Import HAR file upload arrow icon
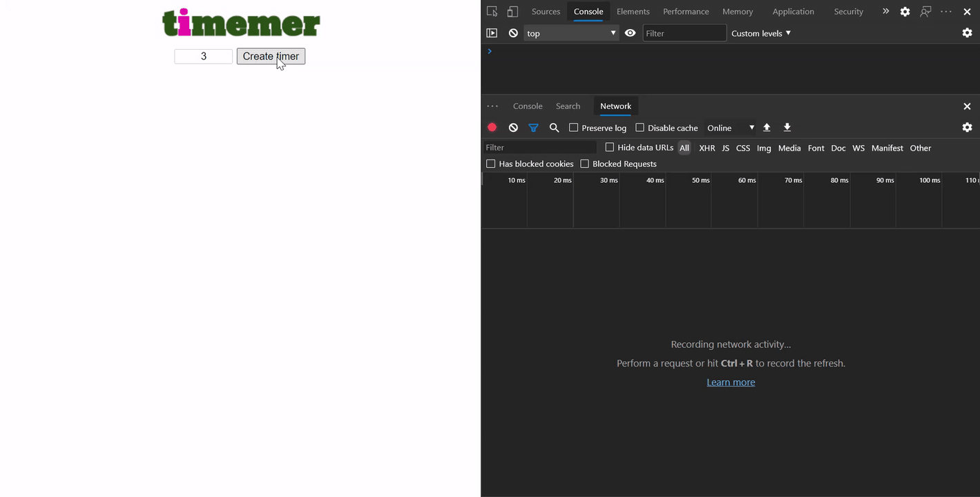The height and width of the screenshot is (497, 980). (x=767, y=128)
